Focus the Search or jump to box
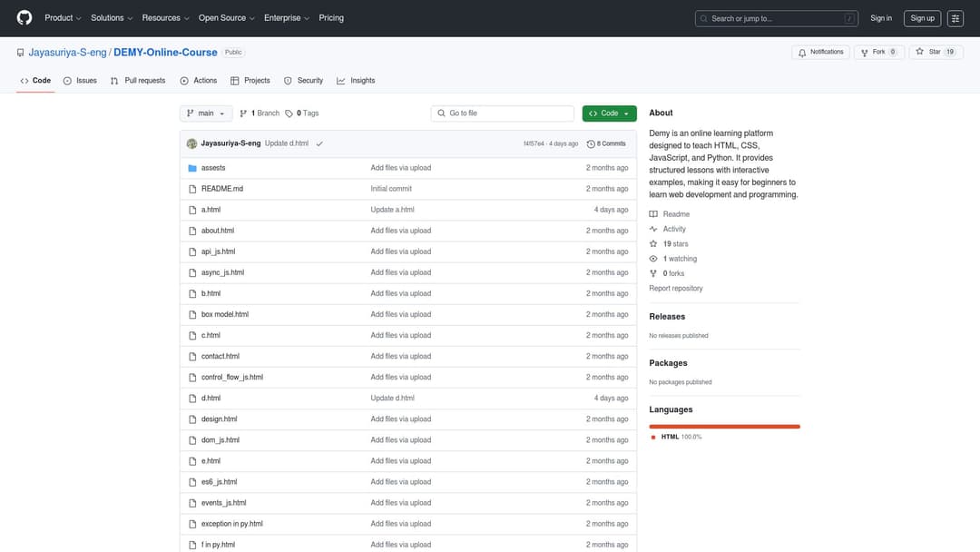 [x=776, y=19]
